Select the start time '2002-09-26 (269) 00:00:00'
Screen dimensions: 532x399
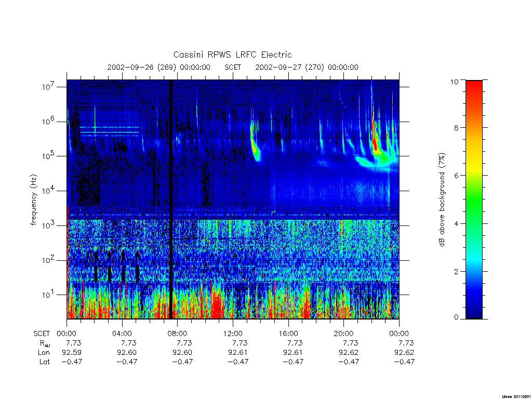[x=159, y=67]
